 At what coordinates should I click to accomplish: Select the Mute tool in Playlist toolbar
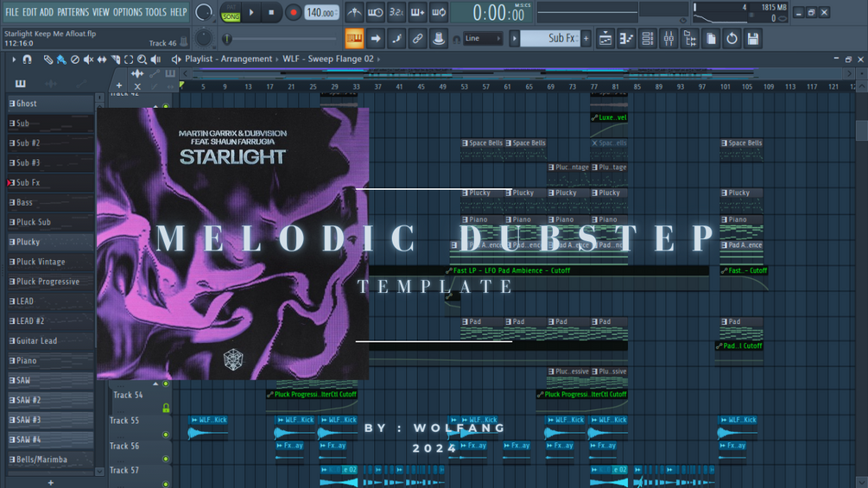(x=88, y=60)
